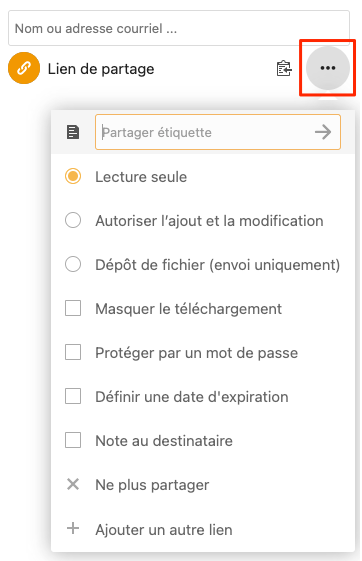Click Masquer le téléchargement label text
This screenshot has width=362, height=561.
click(x=189, y=309)
